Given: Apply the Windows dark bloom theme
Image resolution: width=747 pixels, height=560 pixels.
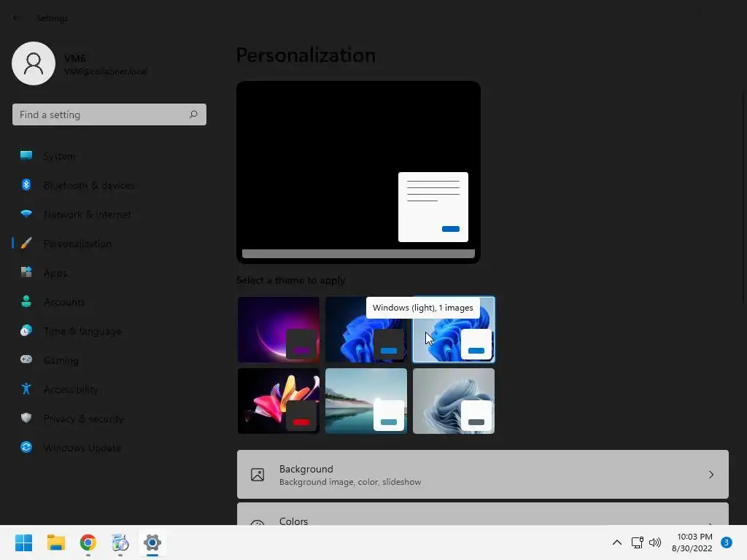Looking at the screenshot, I should click(x=366, y=330).
